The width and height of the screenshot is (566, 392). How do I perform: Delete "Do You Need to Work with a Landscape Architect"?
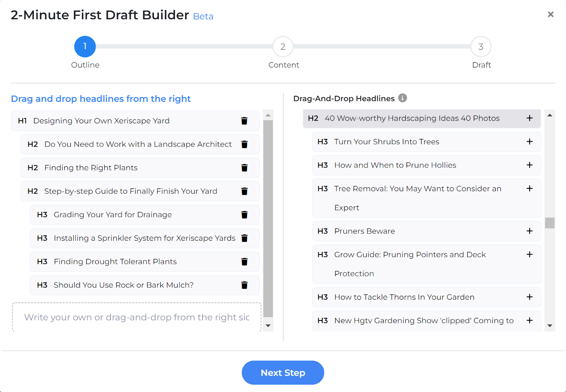coord(245,144)
